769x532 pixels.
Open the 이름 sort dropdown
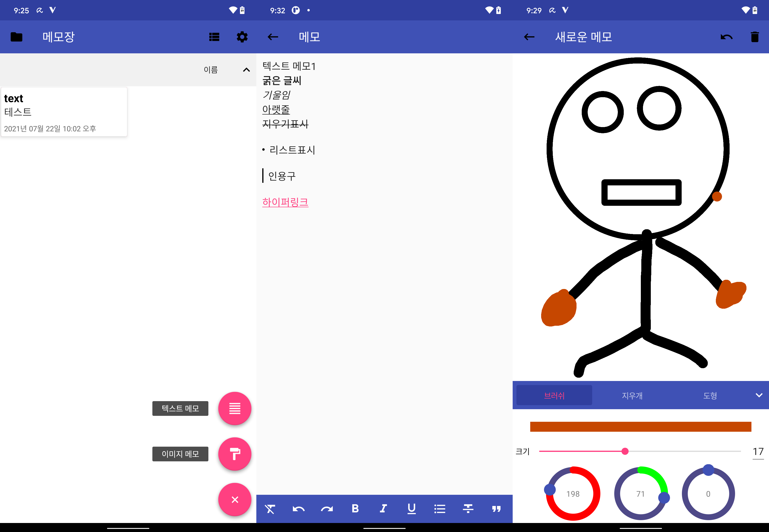click(211, 70)
